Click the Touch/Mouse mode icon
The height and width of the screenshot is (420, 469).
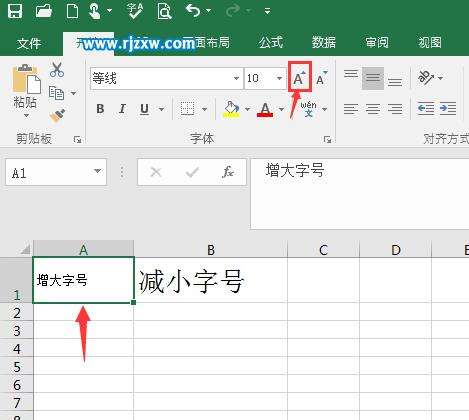coord(95,11)
